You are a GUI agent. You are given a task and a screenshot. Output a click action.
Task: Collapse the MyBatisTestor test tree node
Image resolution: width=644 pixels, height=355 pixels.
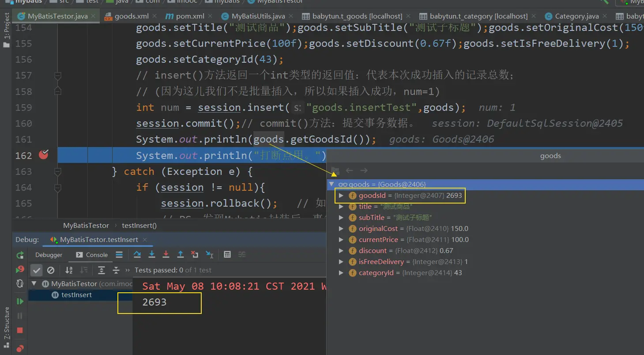point(34,283)
